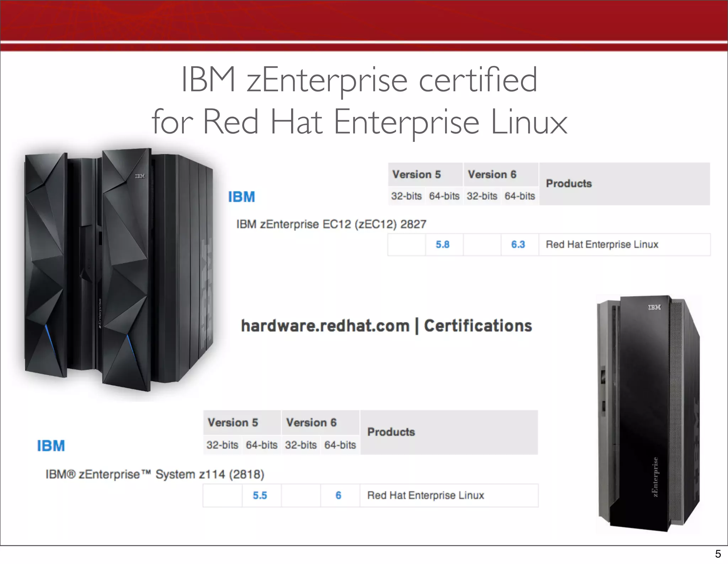Click '32-bits' under Version 6 in upper table
This screenshot has width=728, height=564.
click(x=482, y=196)
